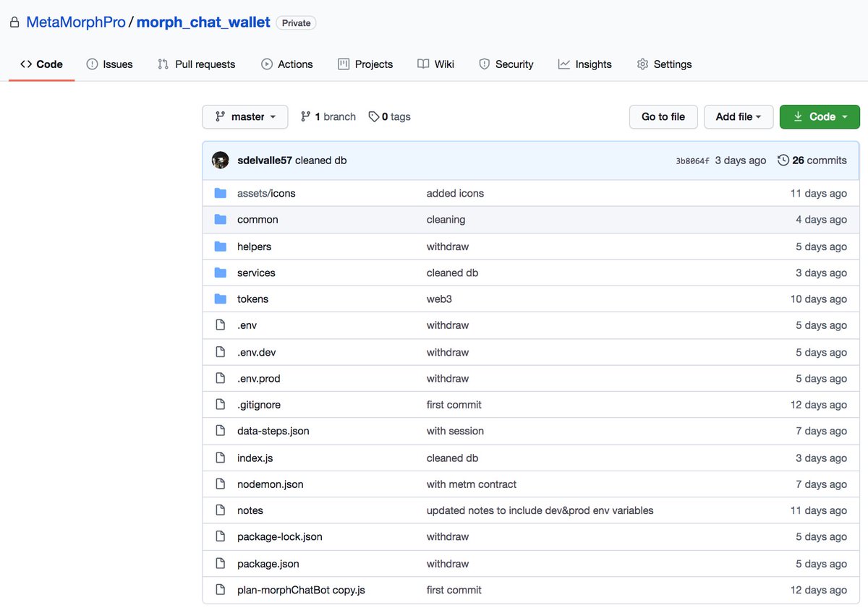Open the data-steps.json file

pyautogui.click(x=273, y=431)
